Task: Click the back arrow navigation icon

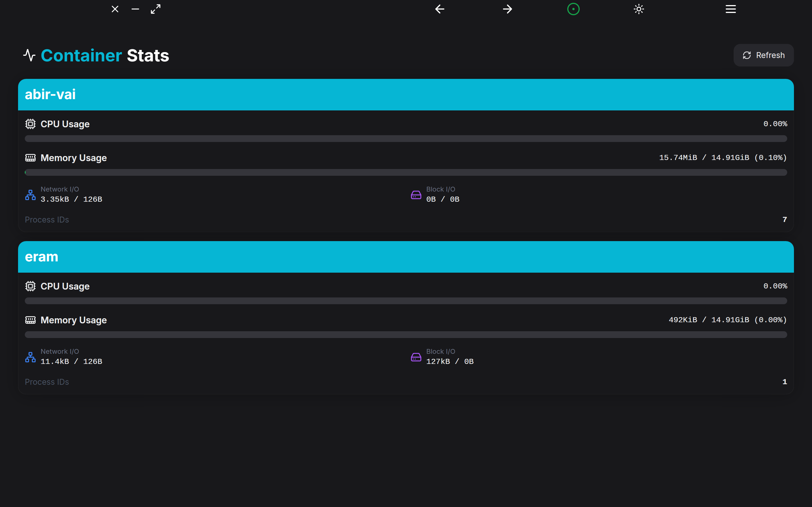Action: (440, 9)
